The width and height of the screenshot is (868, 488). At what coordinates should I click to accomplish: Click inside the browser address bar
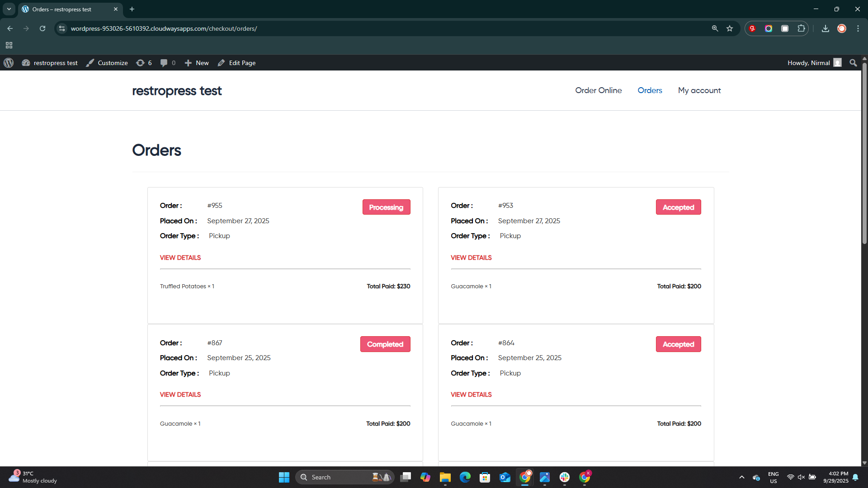click(271, 28)
